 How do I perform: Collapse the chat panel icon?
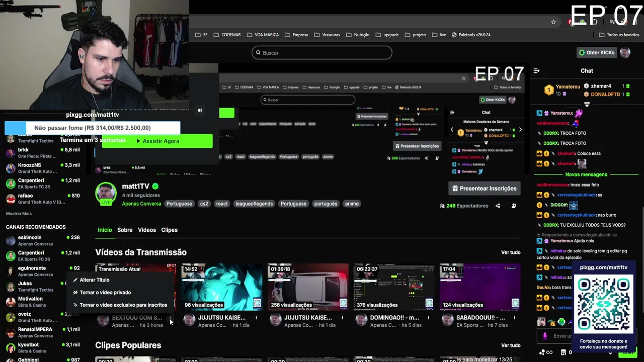click(536, 71)
